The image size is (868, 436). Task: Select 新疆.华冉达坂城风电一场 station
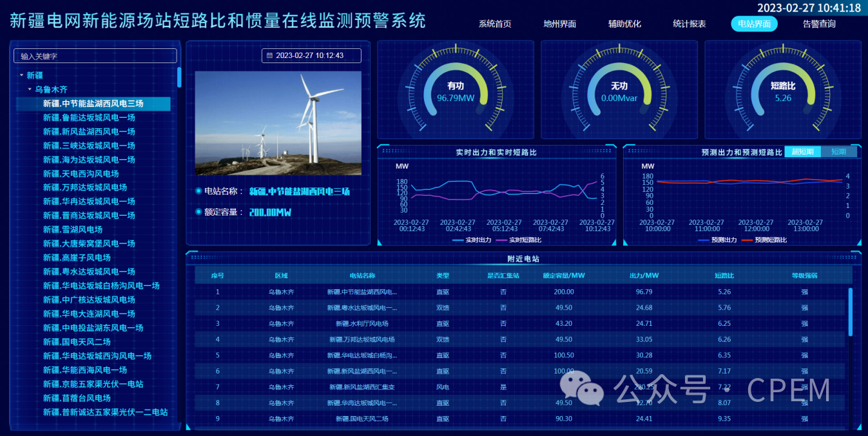click(x=89, y=202)
